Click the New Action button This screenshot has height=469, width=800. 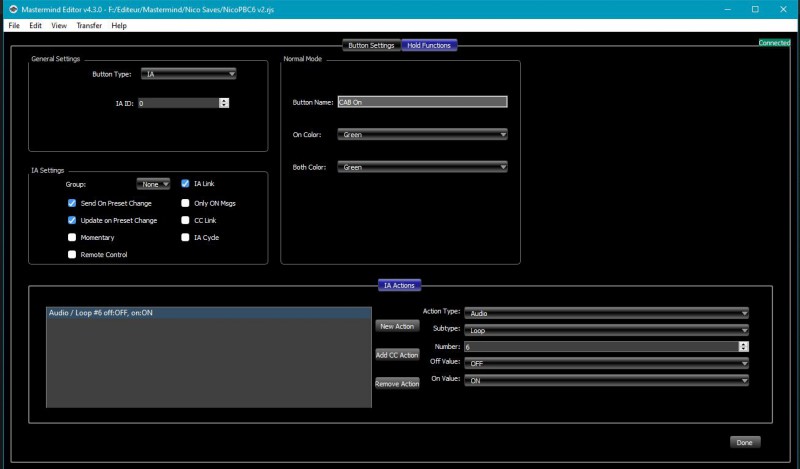tap(396, 326)
